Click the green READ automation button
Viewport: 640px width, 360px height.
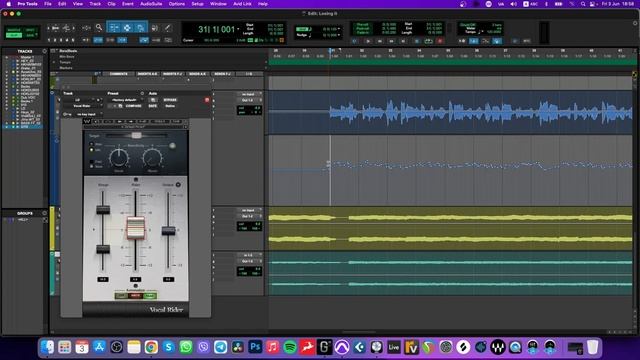click(x=150, y=296)
